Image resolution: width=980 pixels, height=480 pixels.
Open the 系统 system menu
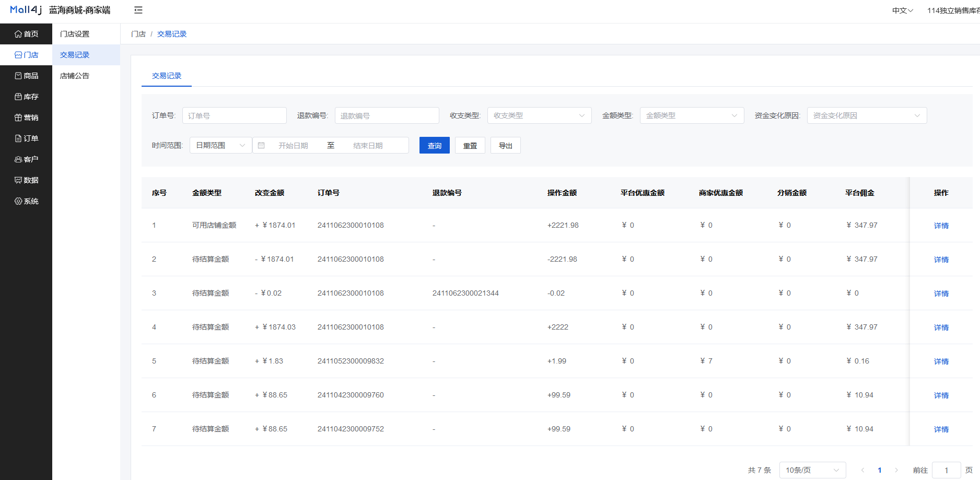tap(26, 201)
